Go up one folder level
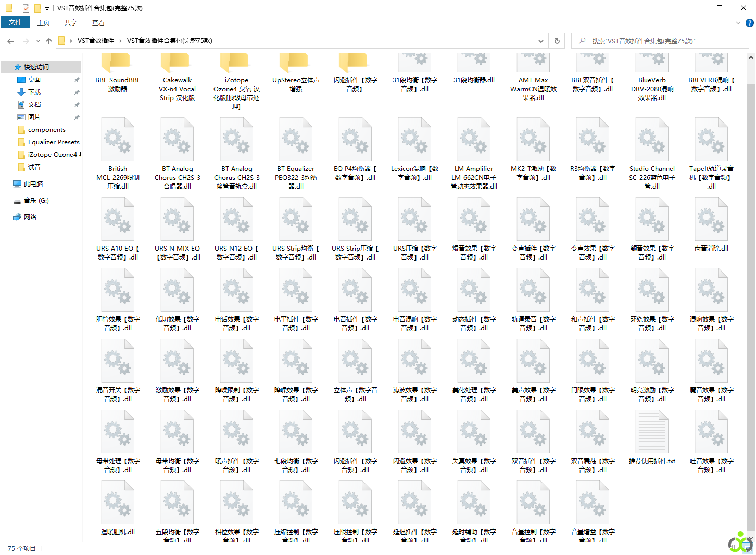This screenshot has height=555, width=756. pos(49,41)
